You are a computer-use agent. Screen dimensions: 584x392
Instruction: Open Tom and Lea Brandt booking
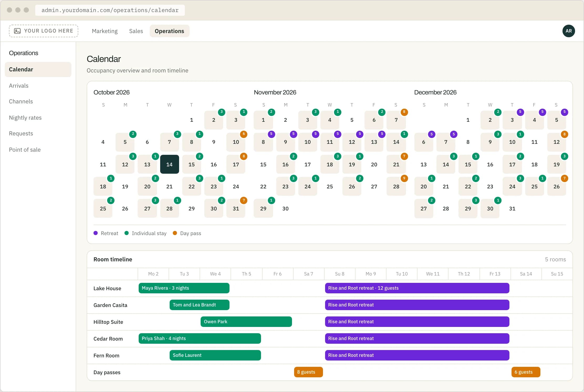200,305
